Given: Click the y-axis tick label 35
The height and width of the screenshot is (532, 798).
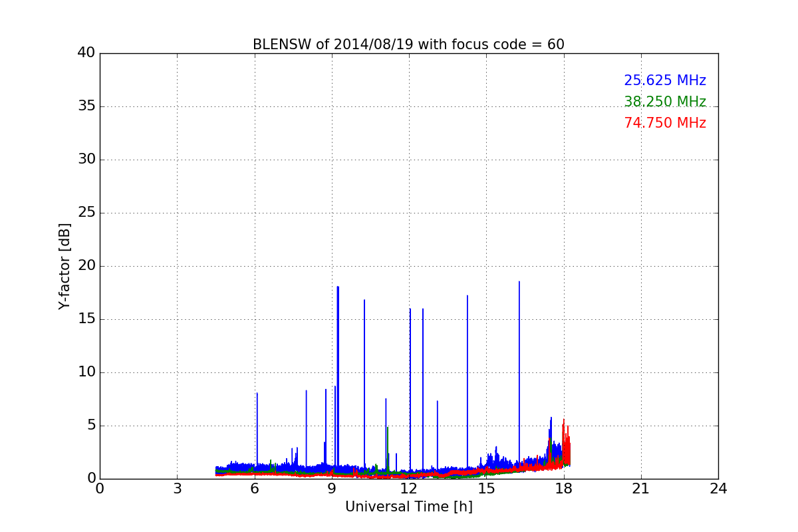Looking at the screenshot, I should (x=86, y=106).
